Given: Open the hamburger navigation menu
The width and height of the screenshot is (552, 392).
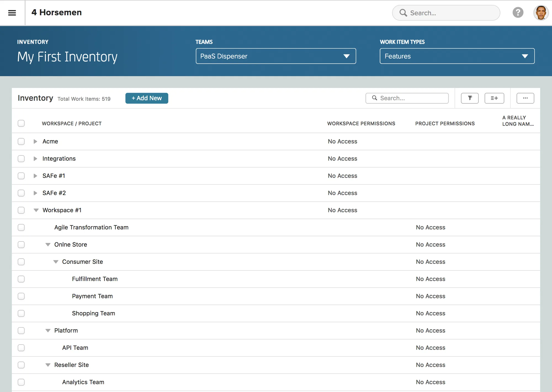Looking at the screenshot, I should click(12, 13).
